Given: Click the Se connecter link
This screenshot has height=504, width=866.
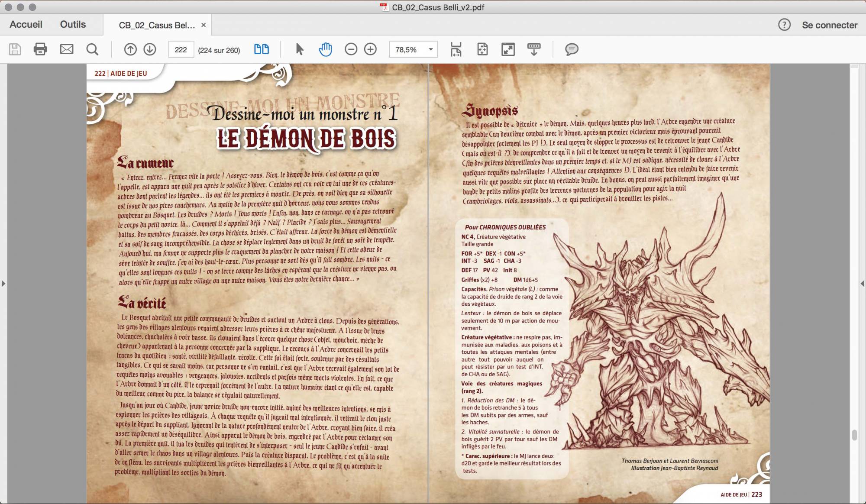Looking at the screenshot, I should click(829, 25).
